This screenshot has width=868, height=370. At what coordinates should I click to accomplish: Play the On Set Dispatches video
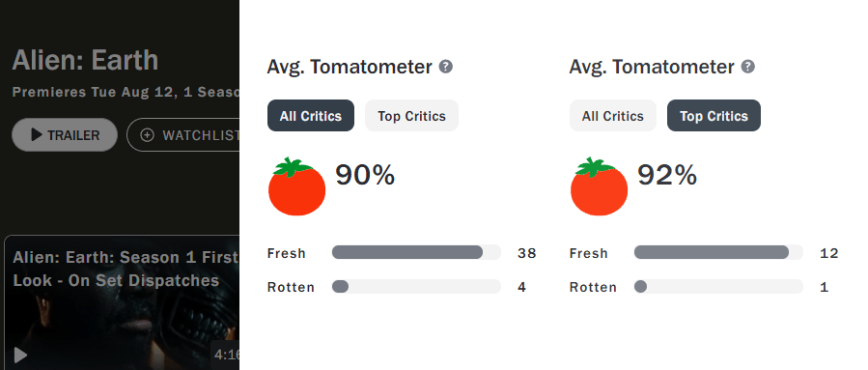(20, 356)
